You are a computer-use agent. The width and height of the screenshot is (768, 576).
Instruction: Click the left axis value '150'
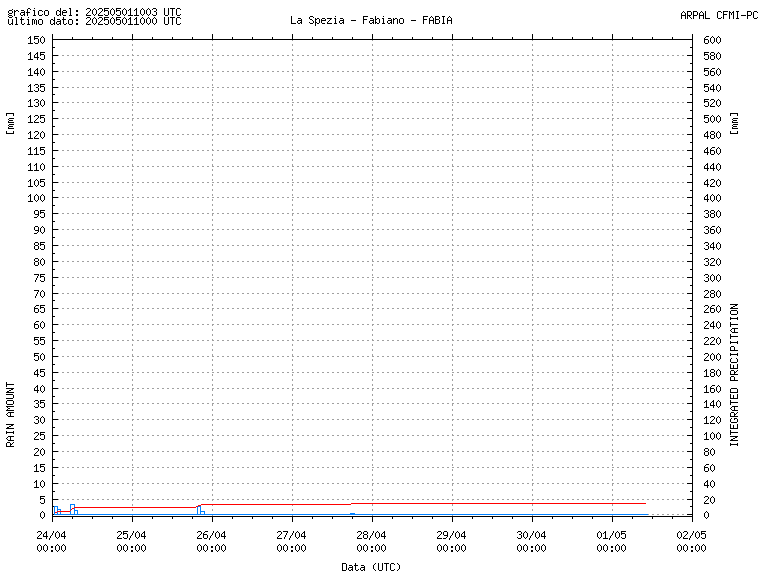click(36, 40)
